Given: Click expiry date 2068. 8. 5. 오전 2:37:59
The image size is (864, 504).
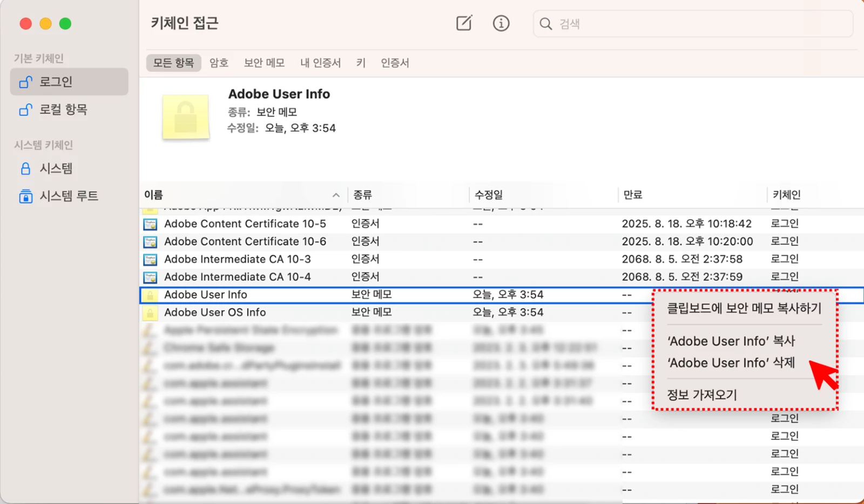Looking at the screenshot, I should pyautogui.click(x=682, y=277).
